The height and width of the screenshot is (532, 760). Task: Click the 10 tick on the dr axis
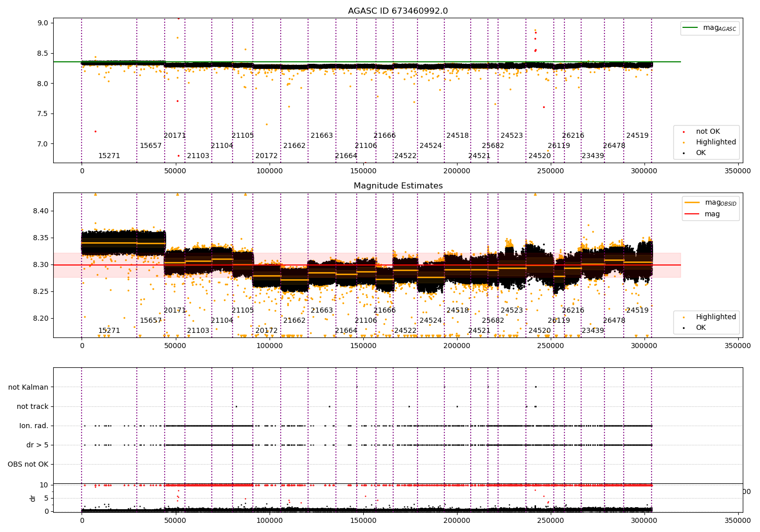click(45, 485)
